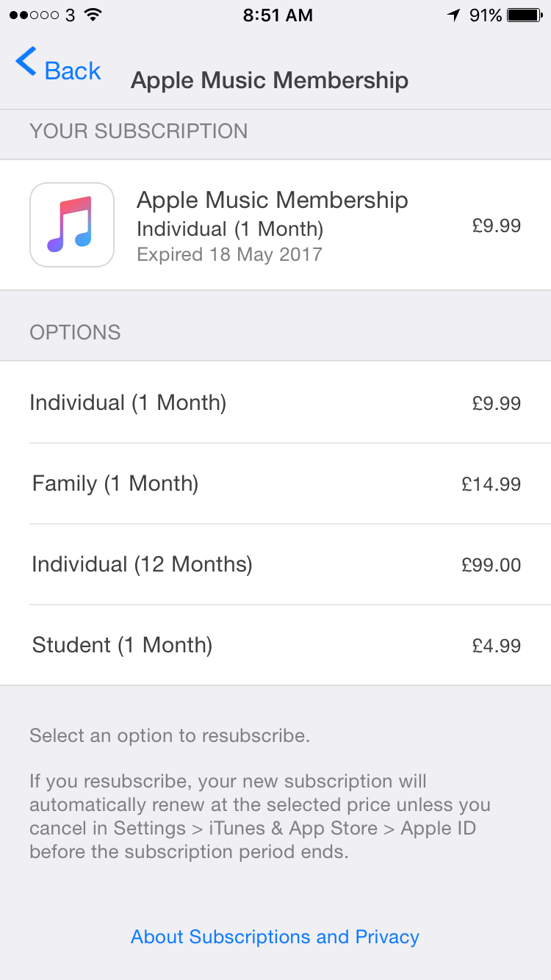Screen dimensions: 551x980
Task: Tap the Apple Music app icon
Action: (x=72, y=225)
